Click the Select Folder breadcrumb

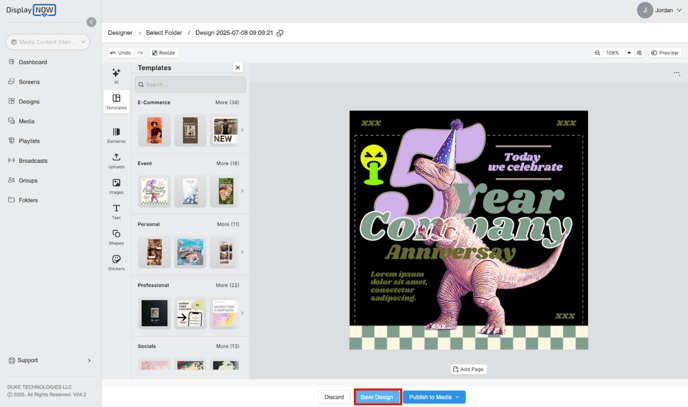[x=164, y=33]
